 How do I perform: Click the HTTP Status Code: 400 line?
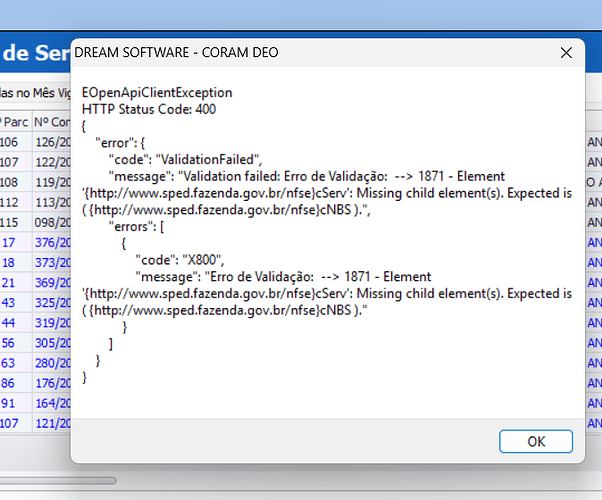point(149,109)
